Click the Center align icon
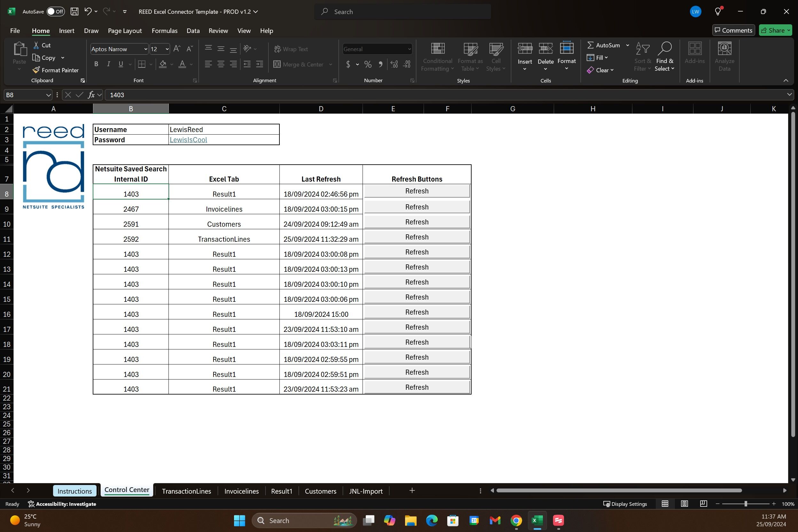 coord(221,64)
